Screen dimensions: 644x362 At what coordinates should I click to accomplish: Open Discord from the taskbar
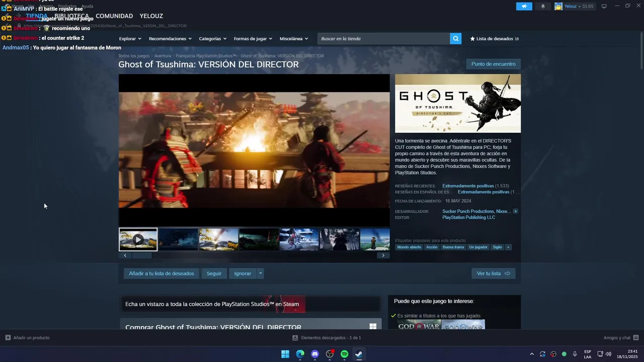[x=315, y=354]
